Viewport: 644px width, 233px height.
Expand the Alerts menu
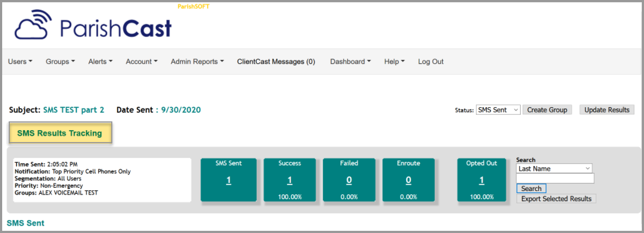pos(100,62)
